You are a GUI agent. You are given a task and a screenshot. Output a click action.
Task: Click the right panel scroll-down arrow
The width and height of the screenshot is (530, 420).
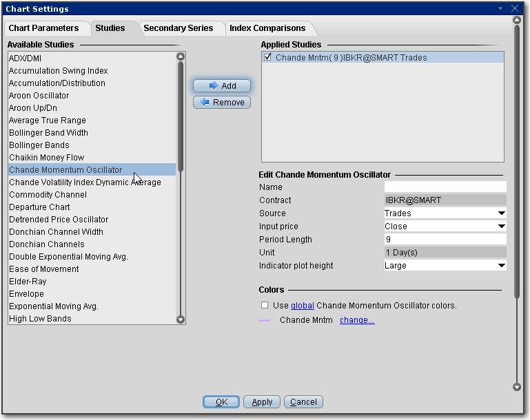tap(517, 388)
